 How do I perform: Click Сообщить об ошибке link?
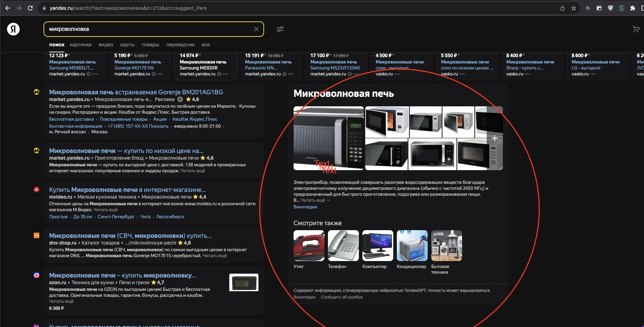point(342,297)
